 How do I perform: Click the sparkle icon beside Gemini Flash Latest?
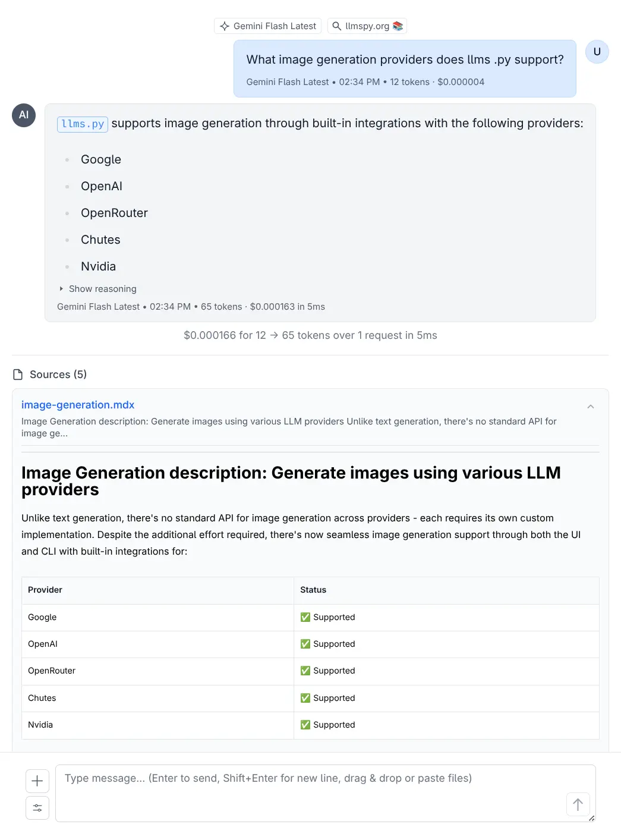pyautogui.click(x=225, y=26)
